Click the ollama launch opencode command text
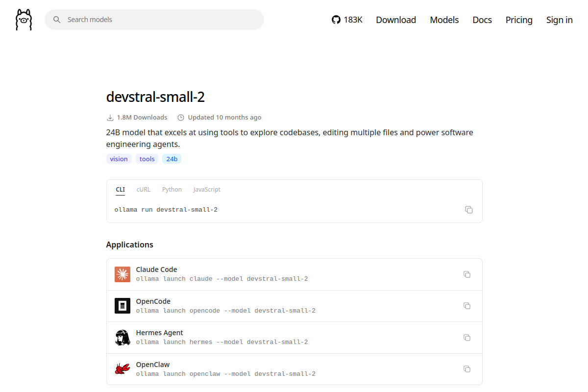 pos(226,311)
